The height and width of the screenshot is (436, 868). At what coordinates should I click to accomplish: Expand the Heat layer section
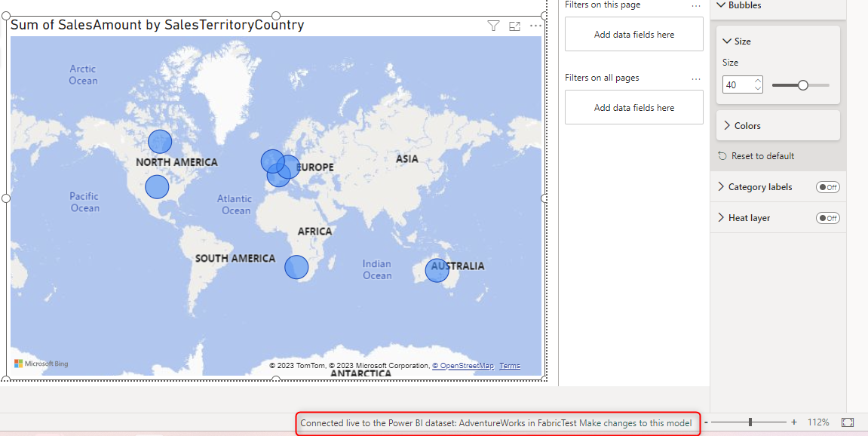(721, 218)
